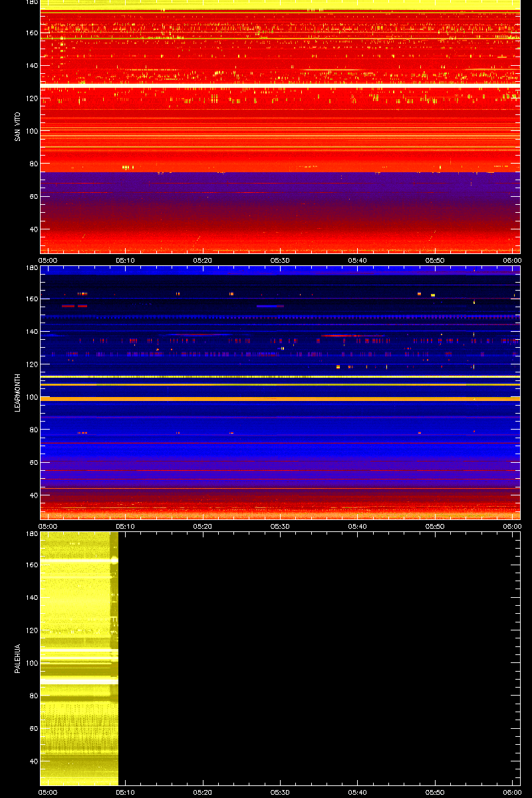
Task: Click 05:00 label under Palehua plot
Action: click(48, 792)
